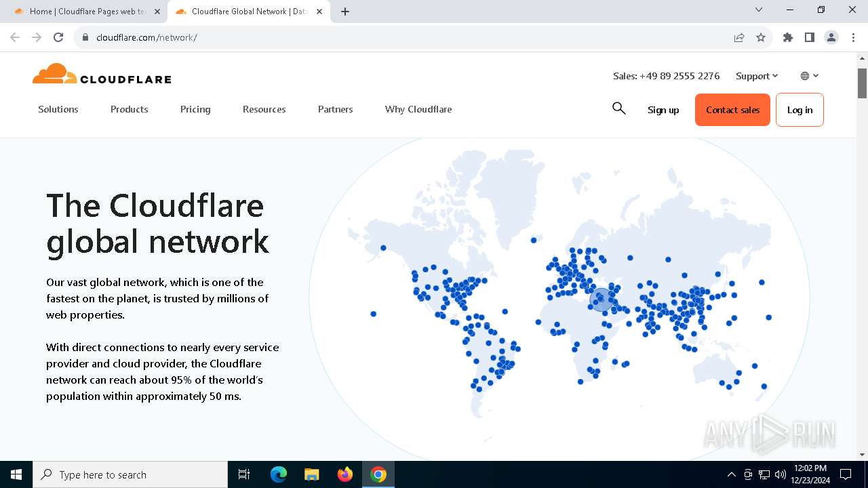This screenshot has width=868, height=488.
Task: Click the browser forward arrow
Action: click(37, 37)
